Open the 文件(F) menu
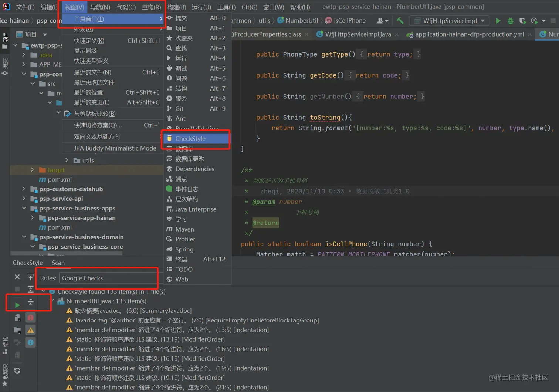Viewport: 559px width, 392px height. point(25,7)
